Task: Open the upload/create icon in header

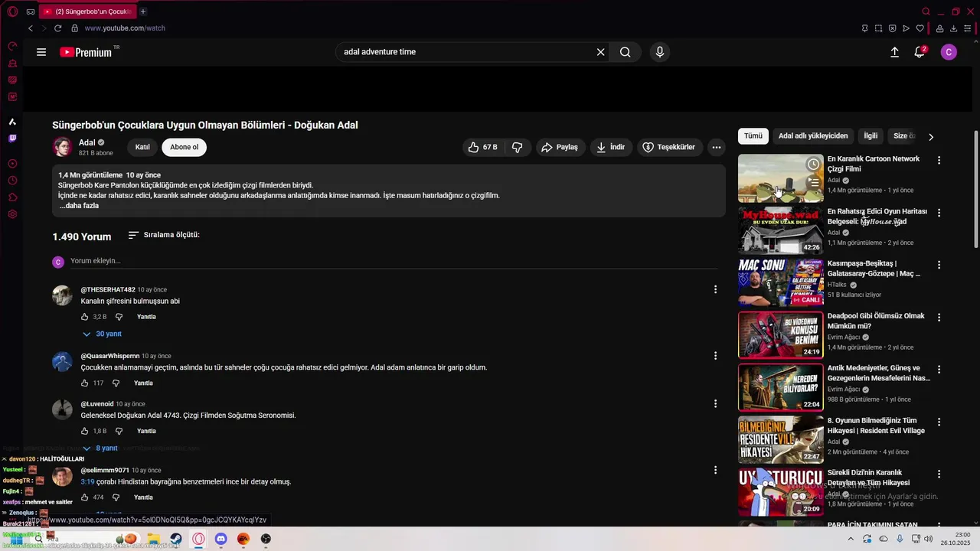Action: point(894,52)
